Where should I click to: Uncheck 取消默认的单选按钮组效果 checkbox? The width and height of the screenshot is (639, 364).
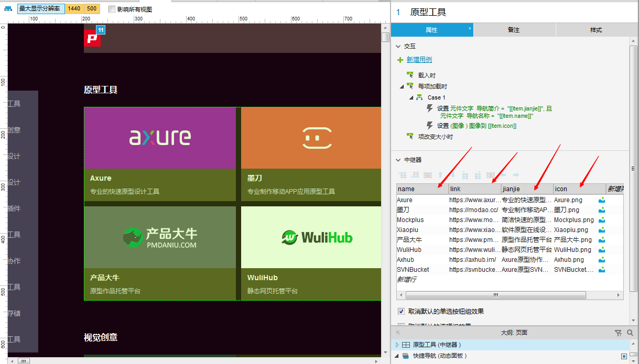click(x=402, y=311)
